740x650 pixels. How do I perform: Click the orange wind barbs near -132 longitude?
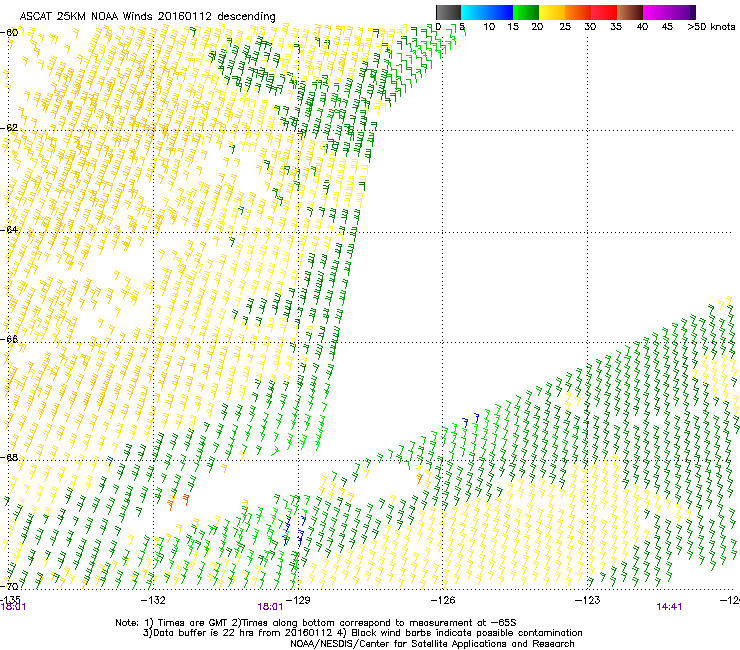[179, 501]
